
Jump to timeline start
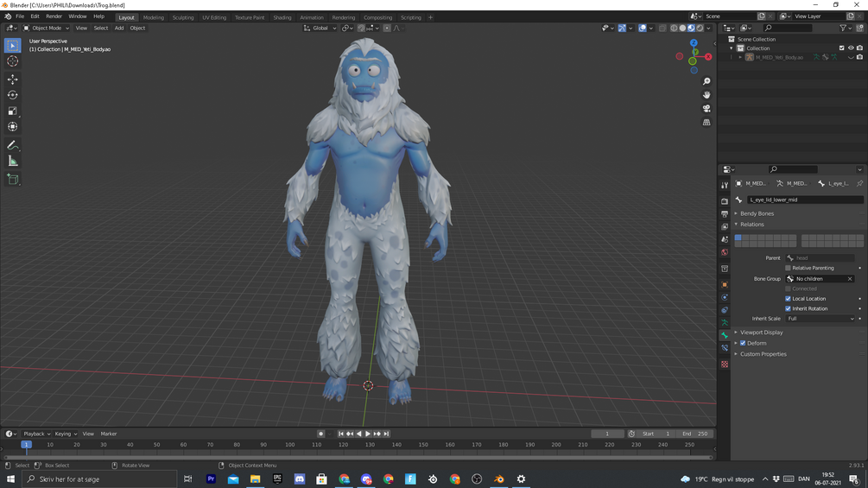340,434
